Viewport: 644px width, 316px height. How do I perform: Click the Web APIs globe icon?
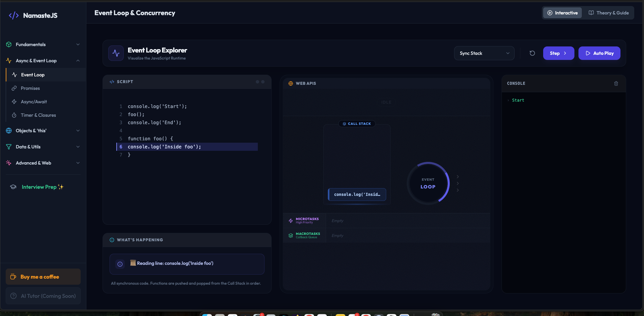[291, 83]
